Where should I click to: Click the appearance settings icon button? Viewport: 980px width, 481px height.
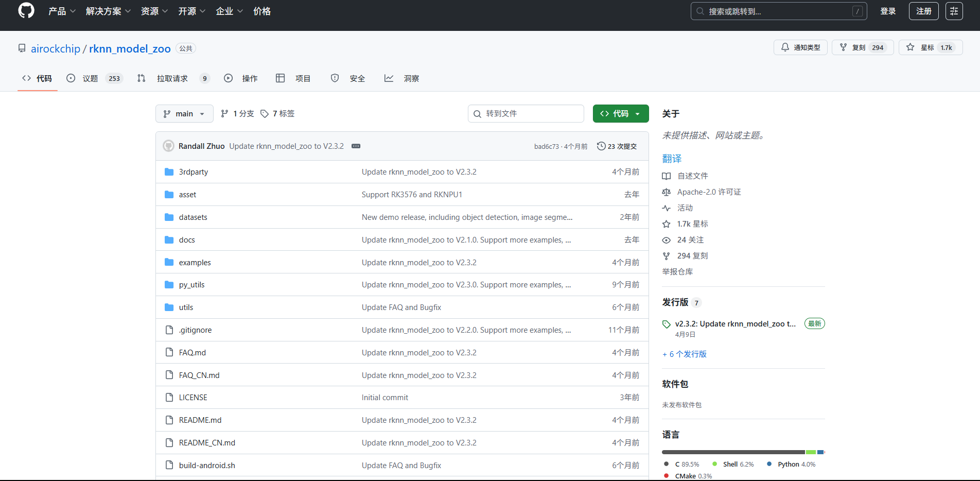[954, 11]
